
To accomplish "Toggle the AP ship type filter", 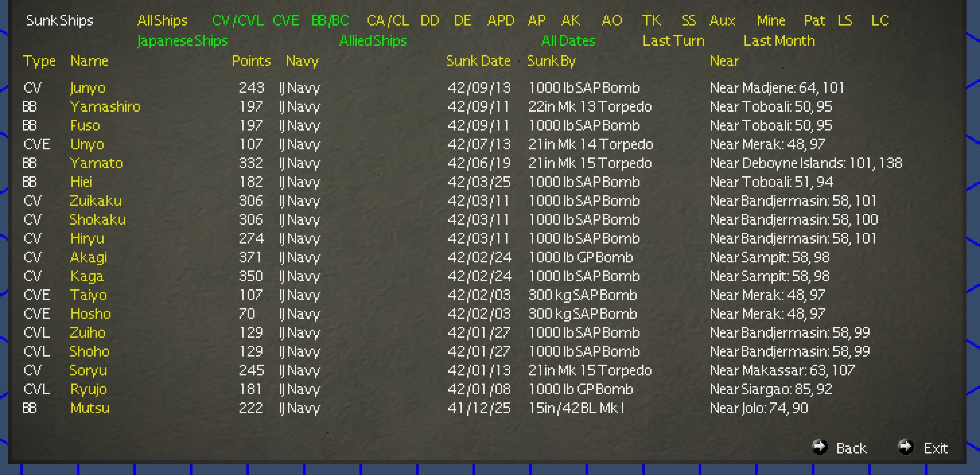I will 537,20.
